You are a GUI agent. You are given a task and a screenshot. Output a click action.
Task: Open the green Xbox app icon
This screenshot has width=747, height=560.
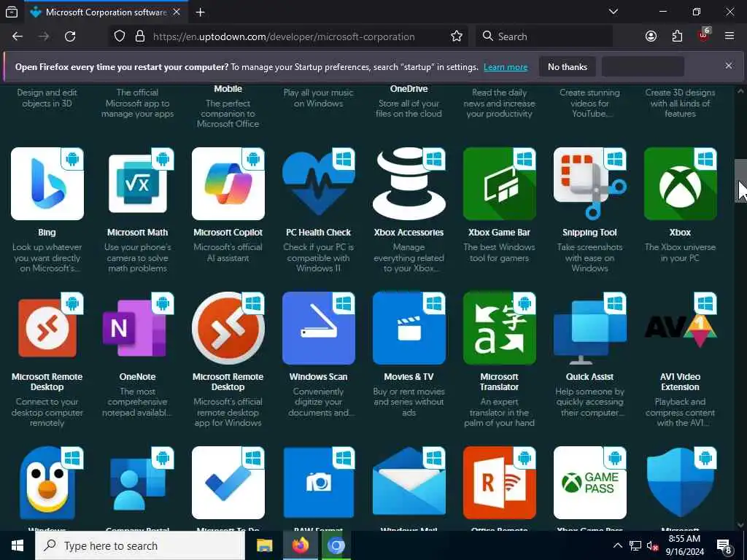click(681, 184)
